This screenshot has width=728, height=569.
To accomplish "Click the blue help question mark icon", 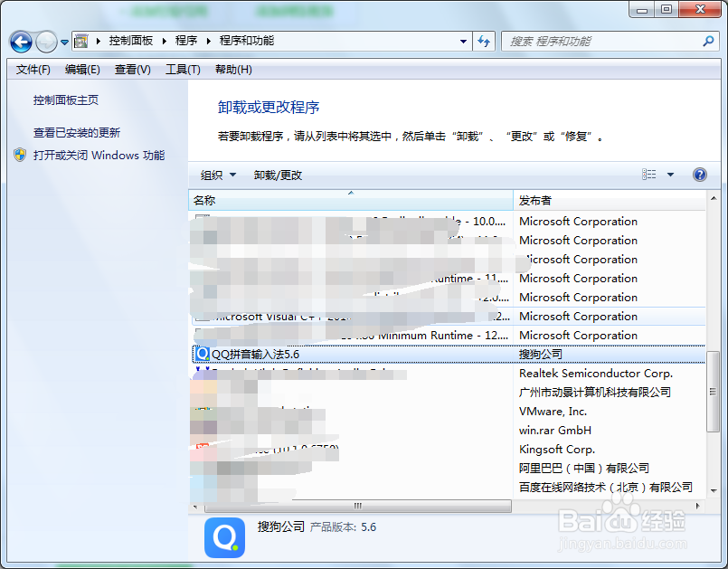I will point(700,175).
